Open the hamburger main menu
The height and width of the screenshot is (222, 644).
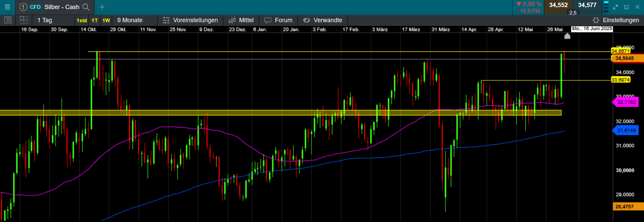point(7,7)
